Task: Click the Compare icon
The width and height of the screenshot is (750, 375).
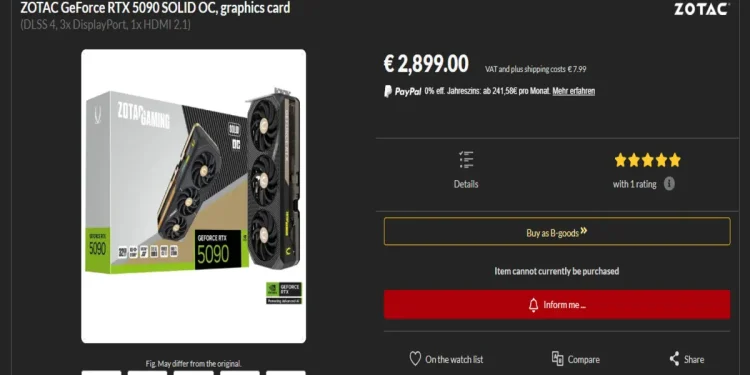Action: (557, 359)
